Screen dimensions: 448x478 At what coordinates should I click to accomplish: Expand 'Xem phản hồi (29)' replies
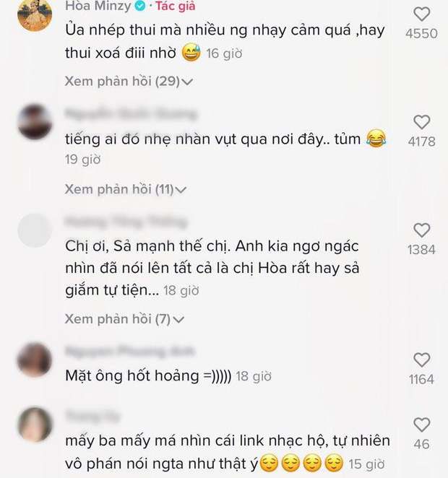tap(129, 82)
